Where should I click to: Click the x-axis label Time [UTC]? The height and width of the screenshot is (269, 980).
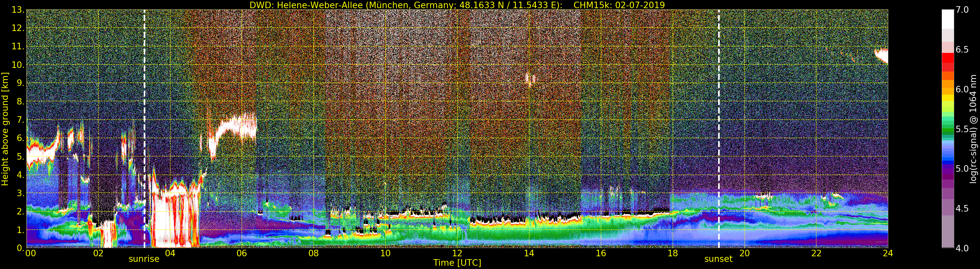[x=457, y=262]
